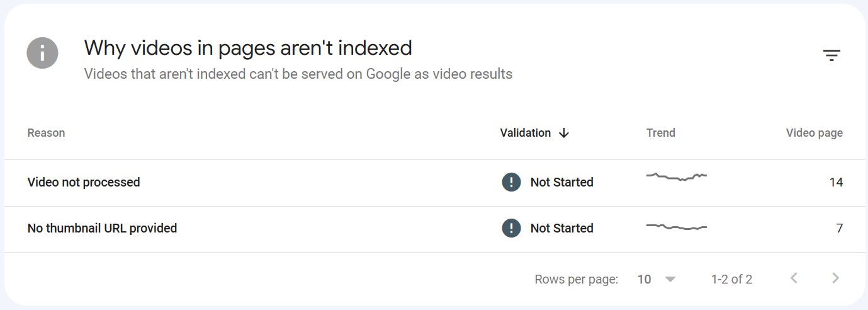868x310 pixels.
Task: Click the Video not processed status icon
Action: pos(511,182)
